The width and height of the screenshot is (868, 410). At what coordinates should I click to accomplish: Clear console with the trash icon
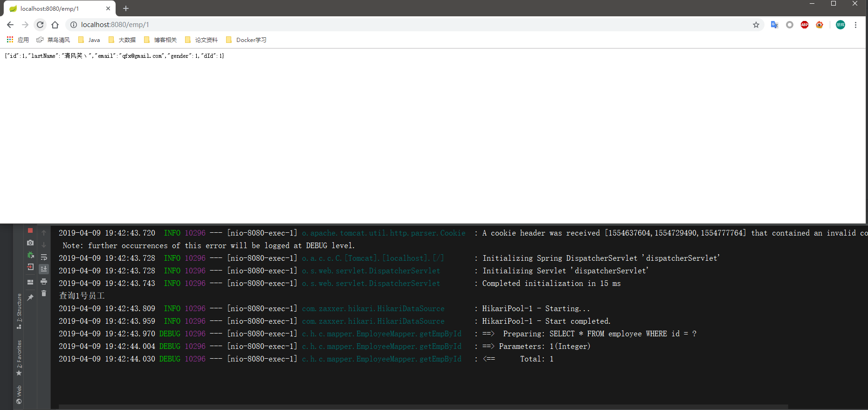click(x=44, y=293)
